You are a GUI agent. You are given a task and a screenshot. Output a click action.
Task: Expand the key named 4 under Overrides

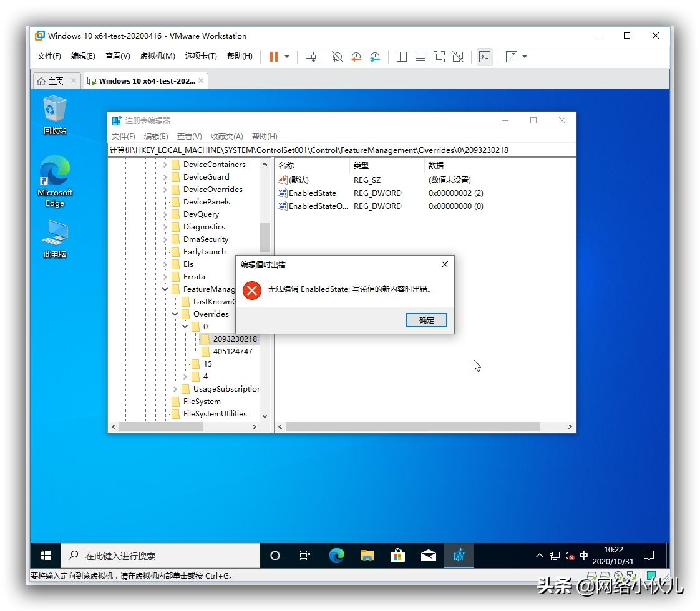tap(185, 376)
